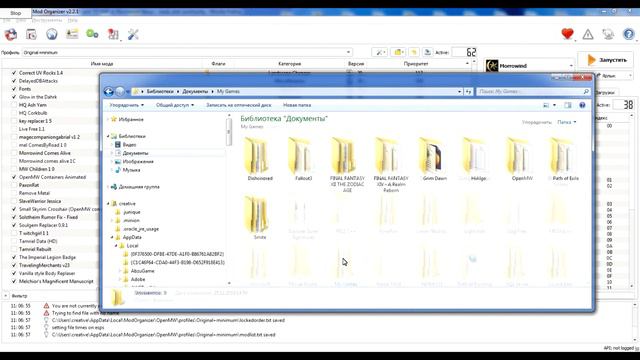The width and height of the screenshot is (640, 360).
Task: Collapse the Библиотеки tree node
Action: pos(109,136)
